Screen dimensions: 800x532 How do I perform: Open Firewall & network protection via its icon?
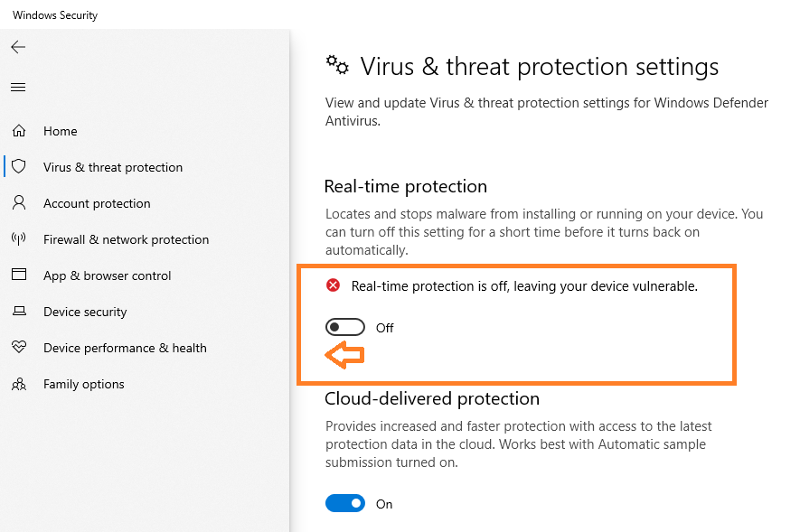(x=17, y=238)
